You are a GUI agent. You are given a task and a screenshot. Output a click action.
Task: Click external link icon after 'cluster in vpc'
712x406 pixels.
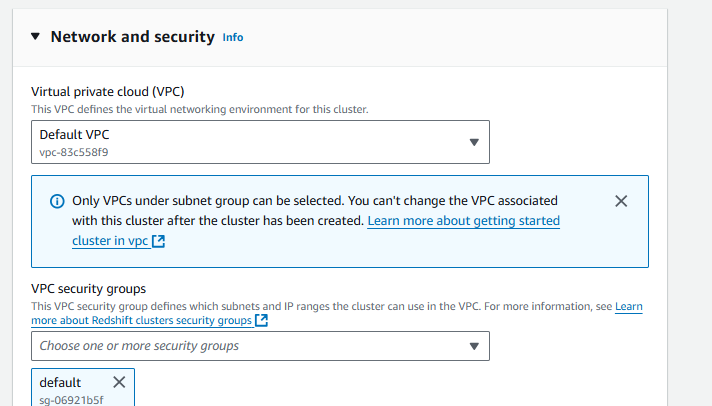[159, 242]
